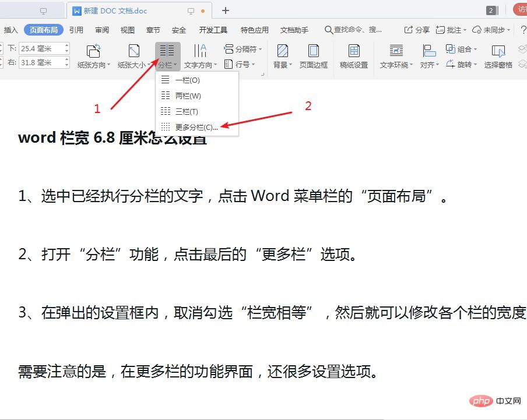
Task: Switch to the 引用 ribbon tab
Action: click(76, 30)
